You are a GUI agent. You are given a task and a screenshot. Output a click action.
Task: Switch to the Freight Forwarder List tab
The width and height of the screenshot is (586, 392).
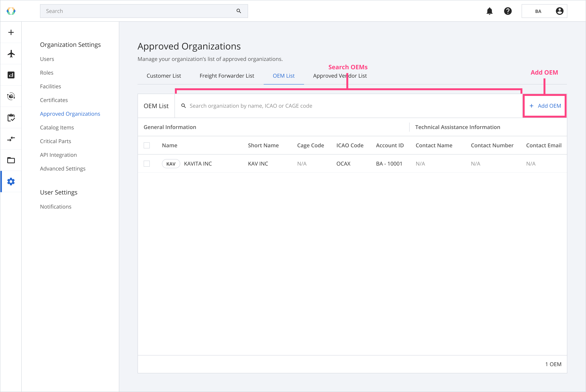pyautogui.click(x=227, y=76)
